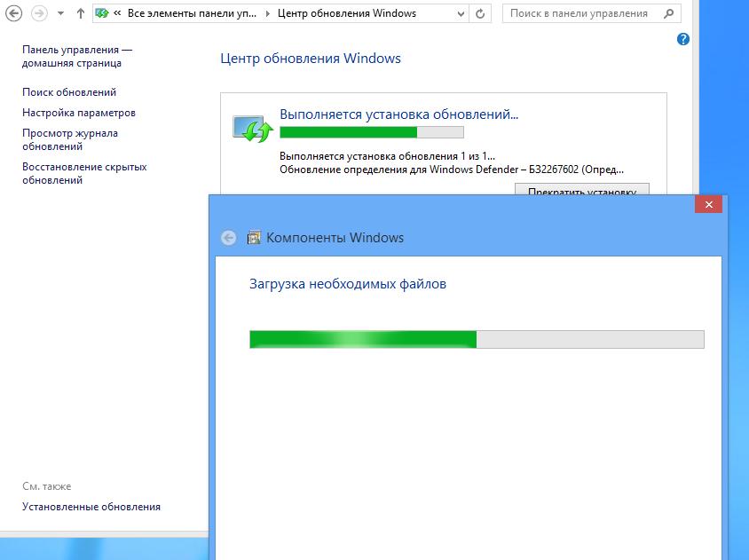The width and height of the screenshot is (749, 560).
Task: Click the 'Компоненты Windows' title icon
Action: (254, 238)
